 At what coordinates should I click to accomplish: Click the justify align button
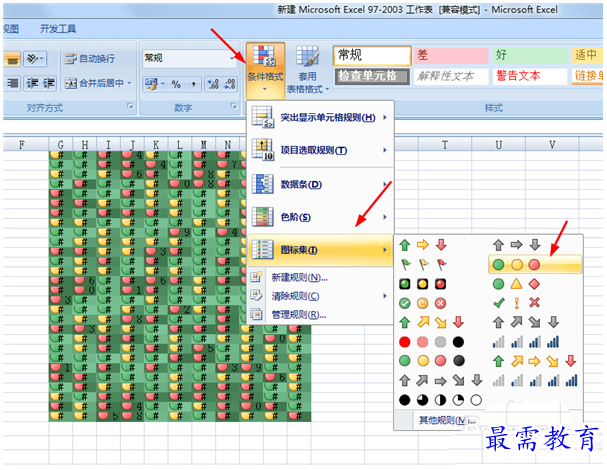pos(13,83)
